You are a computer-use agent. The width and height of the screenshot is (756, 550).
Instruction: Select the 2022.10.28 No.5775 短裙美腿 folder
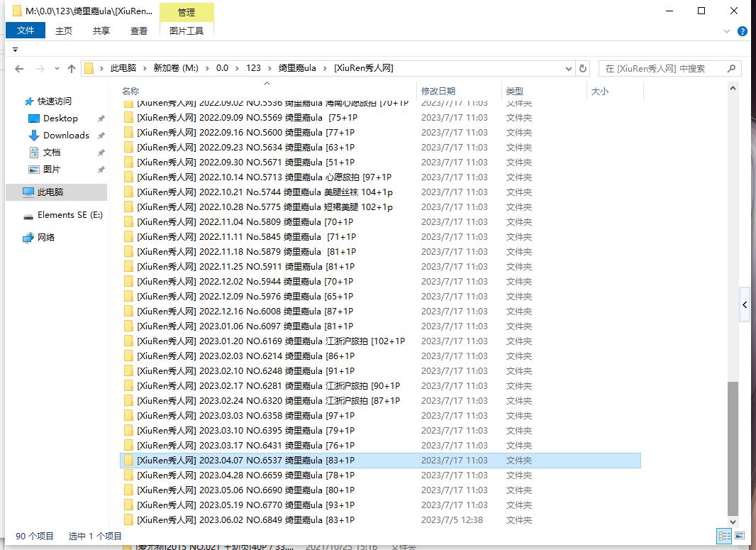click(265, 207)
